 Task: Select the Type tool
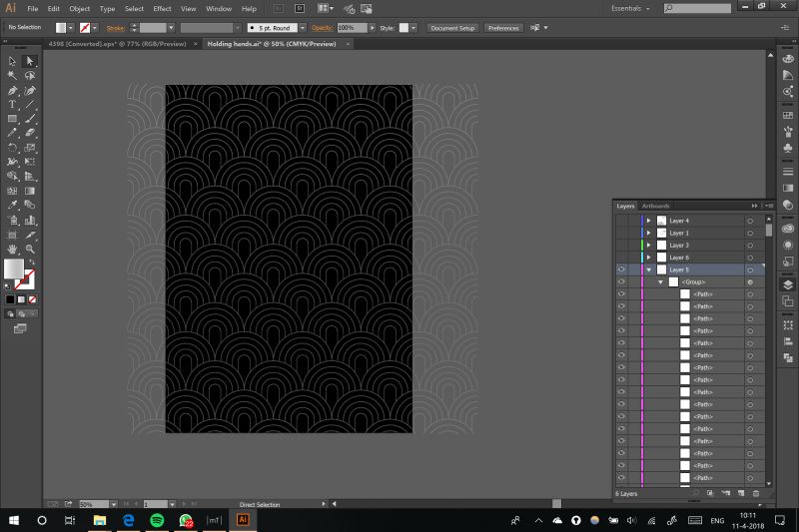tap(12, 105)
